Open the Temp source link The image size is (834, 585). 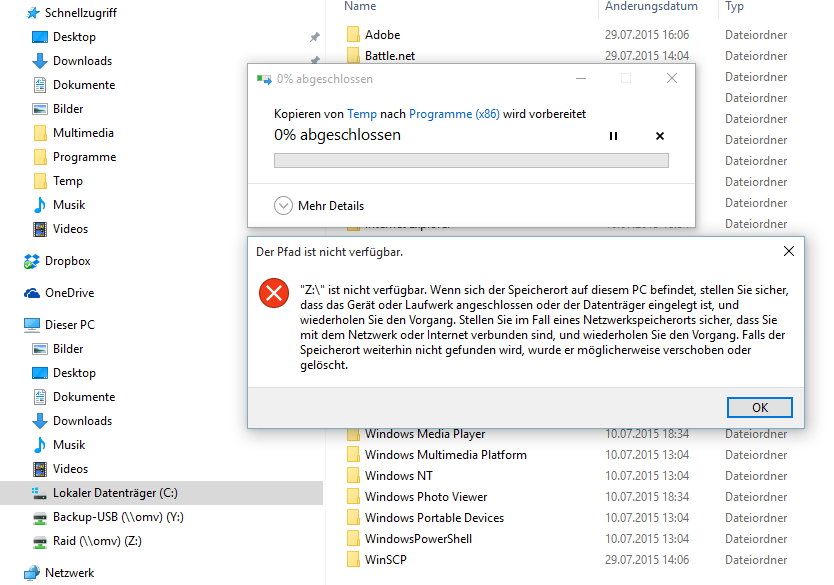pos(362,115)
